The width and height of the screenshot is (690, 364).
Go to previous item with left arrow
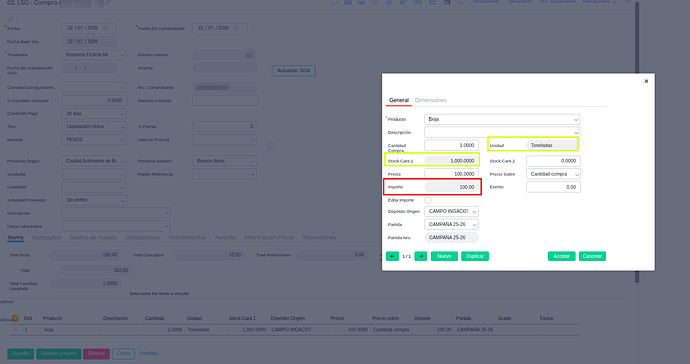tap(392, 256)
